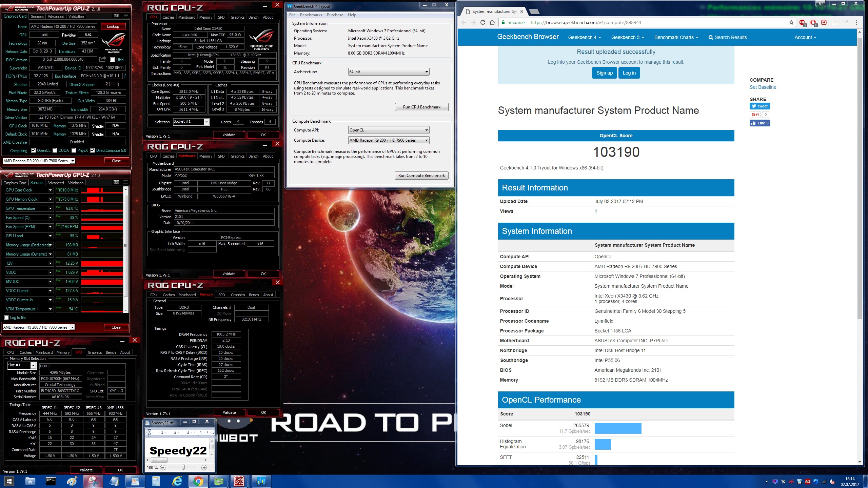Toggle the PhysX computing checkbox

pyautogui.click(x=74, y=150)
